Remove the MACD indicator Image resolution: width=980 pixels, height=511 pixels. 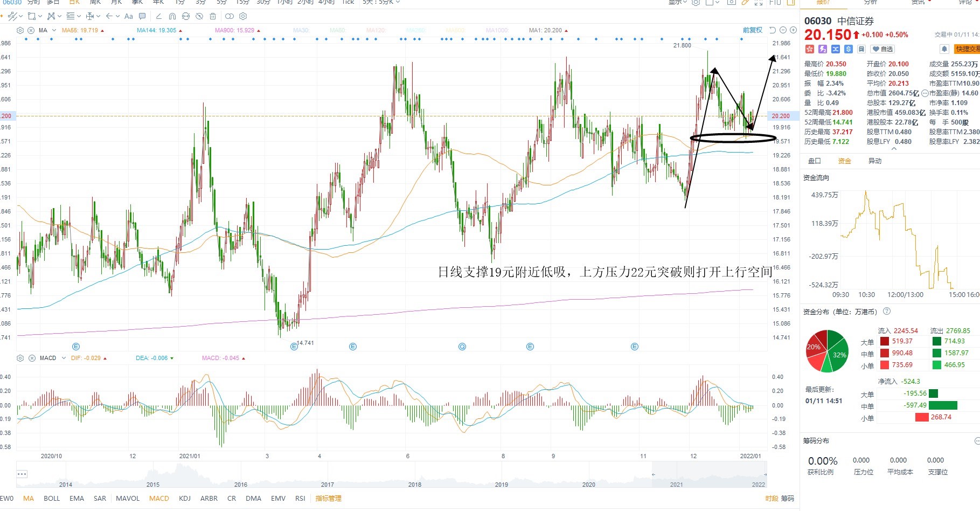coord(32,358)
